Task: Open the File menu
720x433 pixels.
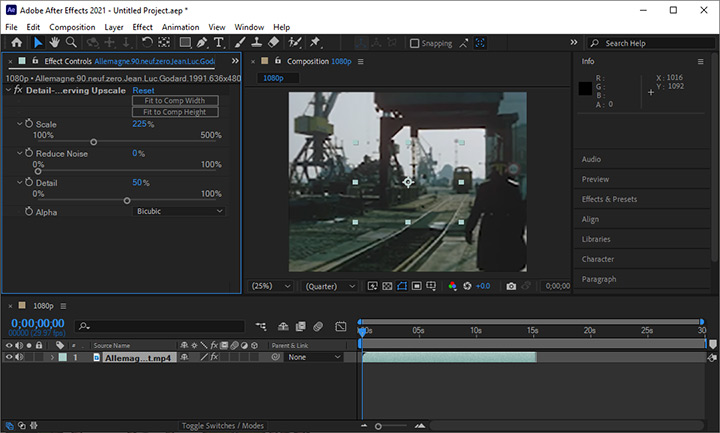Action: click(x=11, y=27)
